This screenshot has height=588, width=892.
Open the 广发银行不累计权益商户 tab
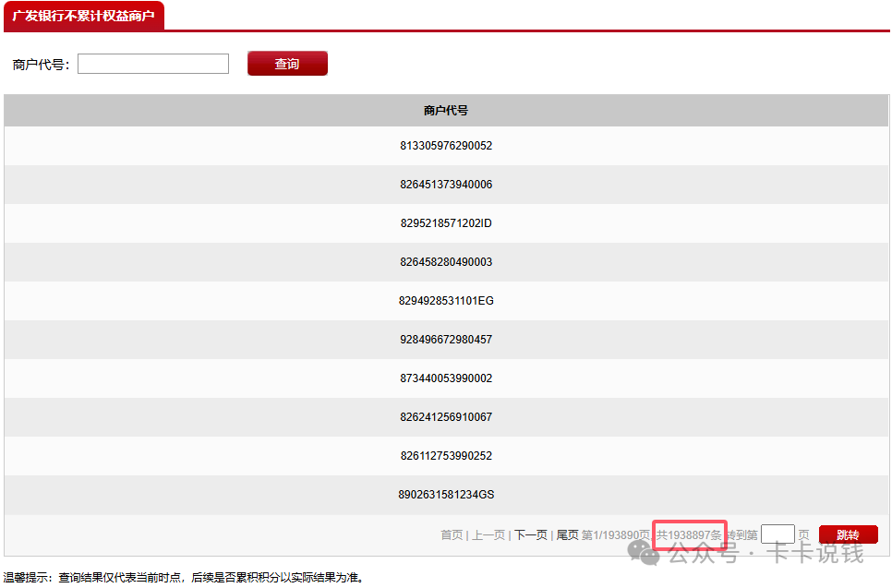pyautogui.click(x=84, y=16)
